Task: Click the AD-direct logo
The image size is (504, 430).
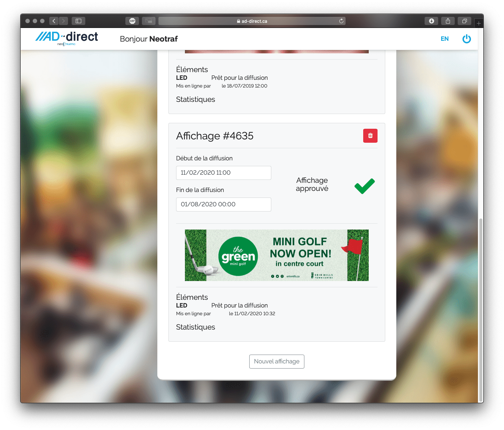Action: click(x=67, y=38)
